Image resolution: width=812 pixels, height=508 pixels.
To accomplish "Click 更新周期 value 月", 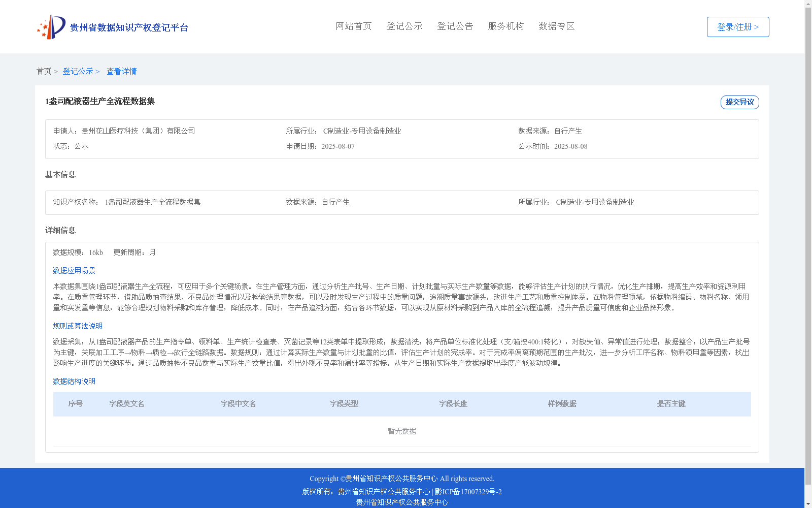I will (x=152, y=252).
